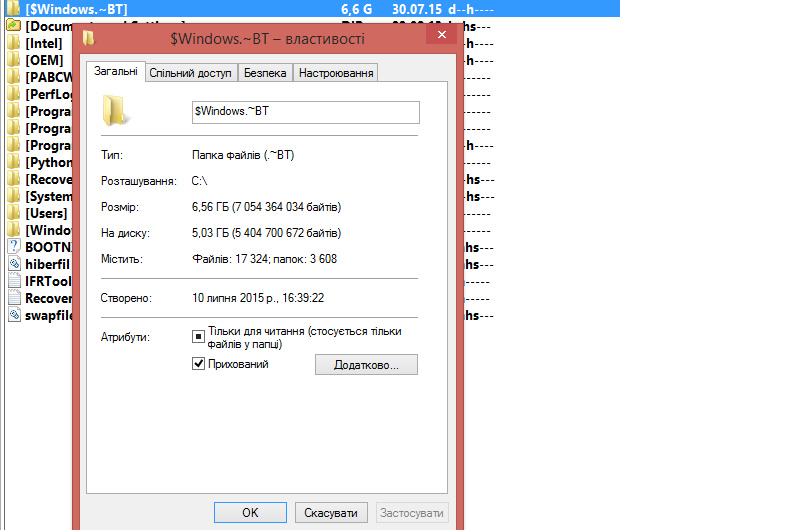Select the hiberfil file name
Image resolution: width=800 pixels, height=530 pixels.
tap(47, 264)
